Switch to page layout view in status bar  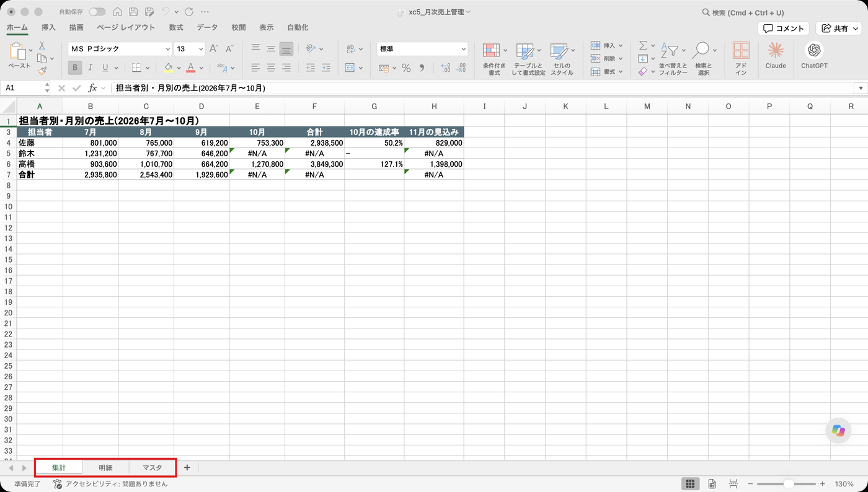point(712,484)
